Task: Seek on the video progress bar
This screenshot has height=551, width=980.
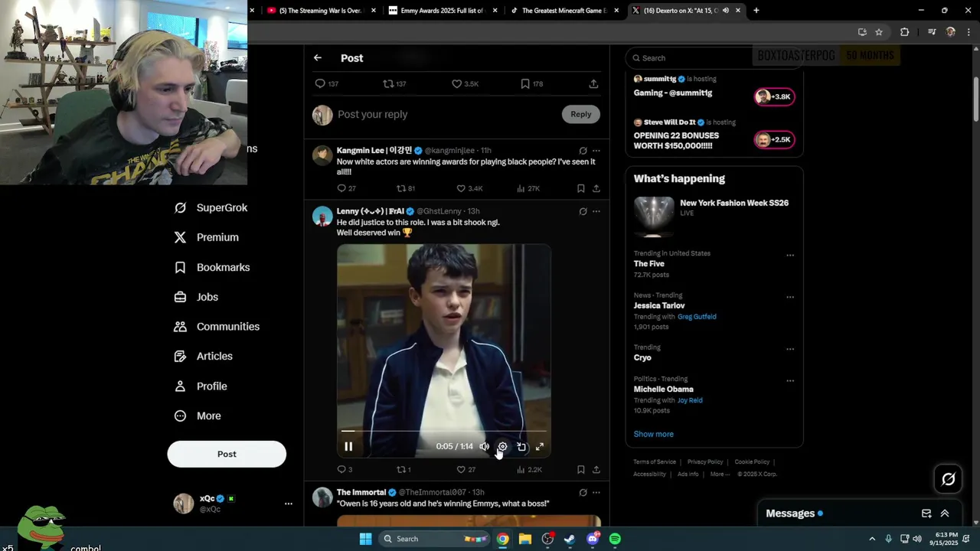Action: pyautogui.click(x=444, y=431)
